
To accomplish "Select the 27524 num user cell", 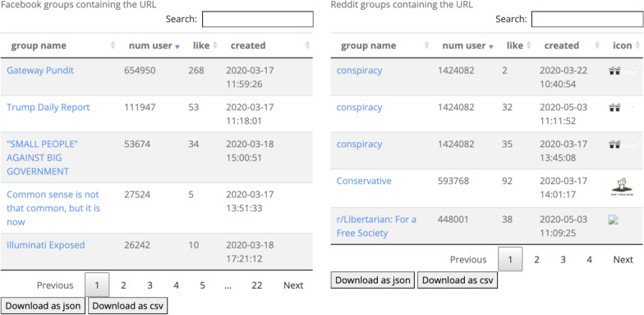I will click(x=137, y=194).
